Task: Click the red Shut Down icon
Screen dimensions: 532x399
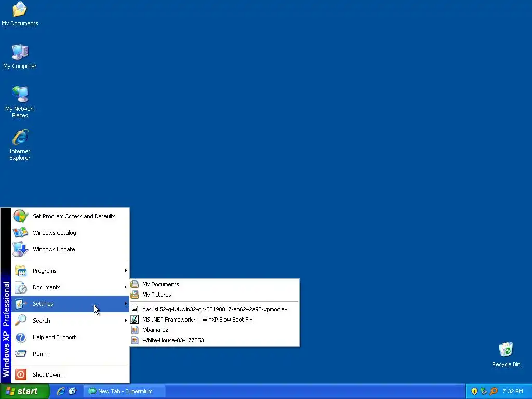Action: pos(21,375)
